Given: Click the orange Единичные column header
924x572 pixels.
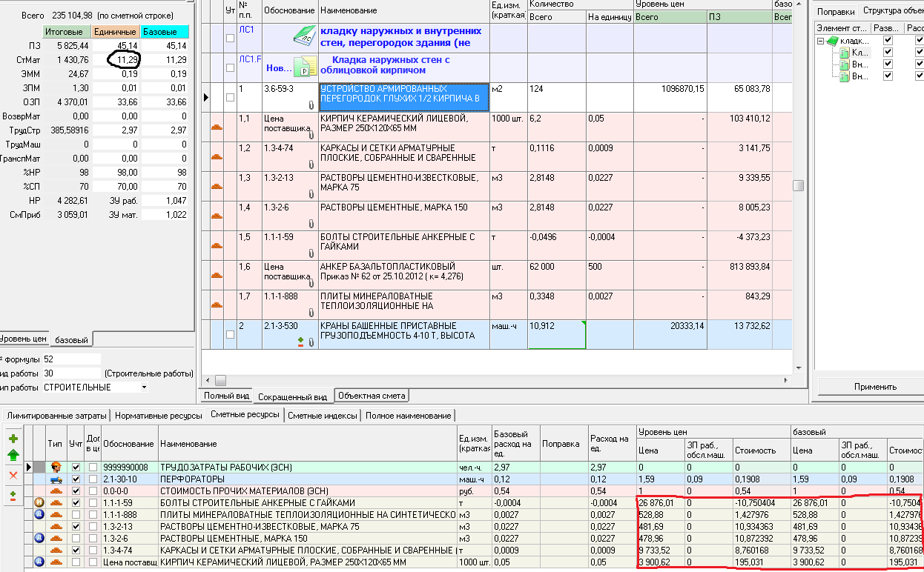Looking at the screenshot, I should tap(115, 33).
